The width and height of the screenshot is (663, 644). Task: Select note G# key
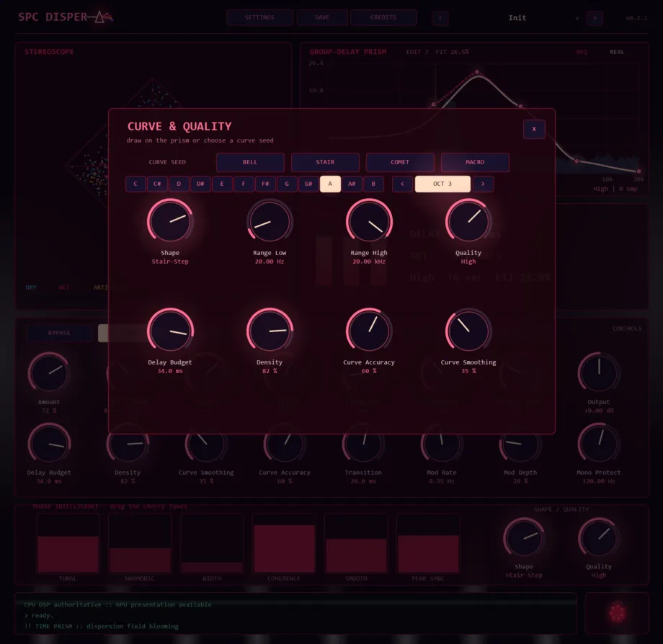(308, 184)
